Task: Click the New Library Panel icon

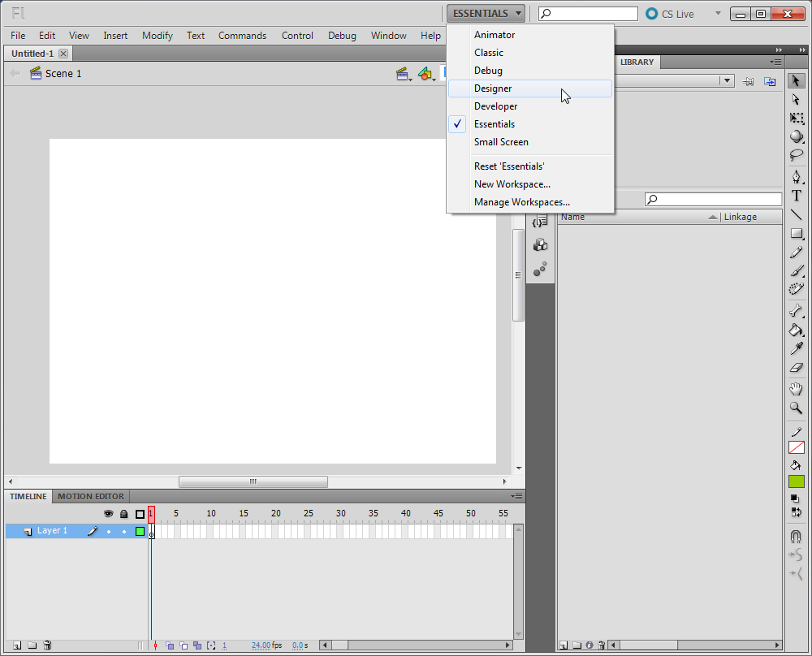Action: [770, 81]
